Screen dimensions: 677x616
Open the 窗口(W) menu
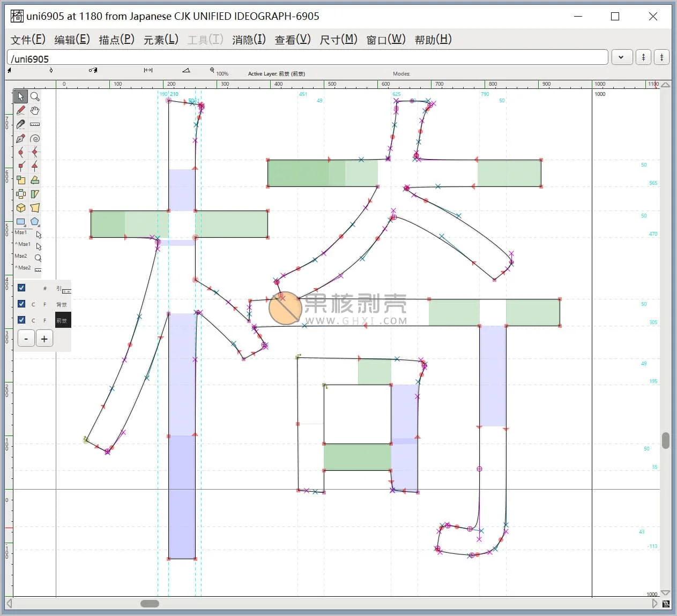[386, 40]
